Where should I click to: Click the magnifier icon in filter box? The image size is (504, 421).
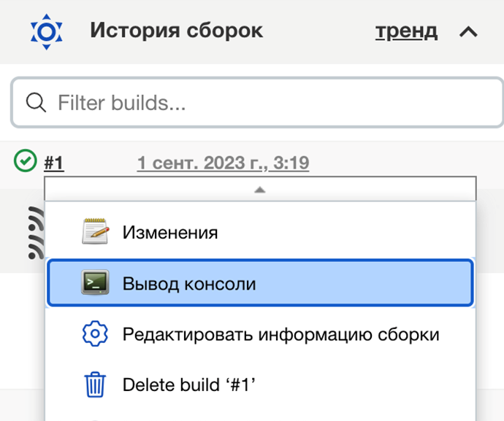click(x=37, y=103)
